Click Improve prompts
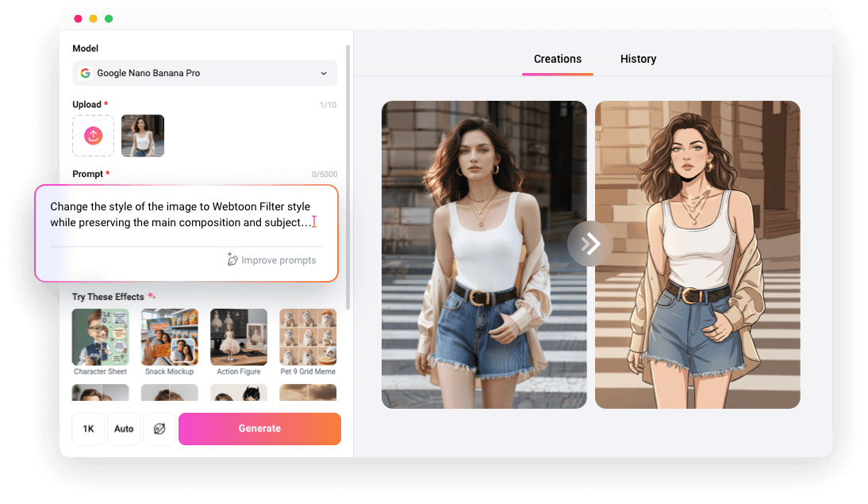This screenshot has width=868, height=504. coord(271,260)
